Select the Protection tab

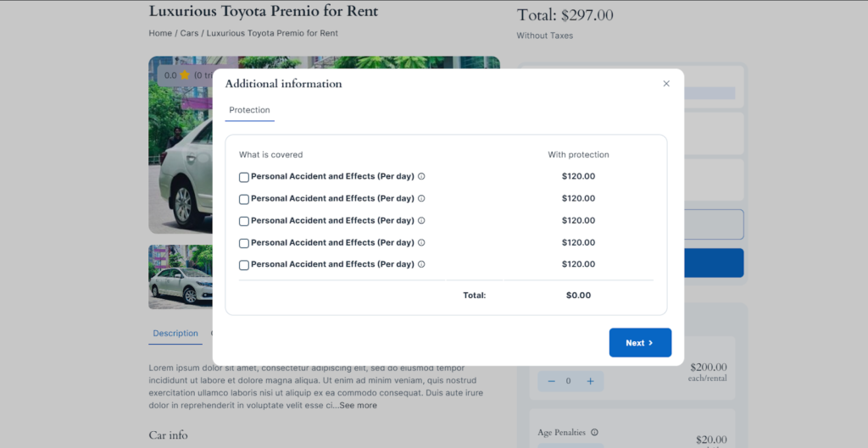250,110
